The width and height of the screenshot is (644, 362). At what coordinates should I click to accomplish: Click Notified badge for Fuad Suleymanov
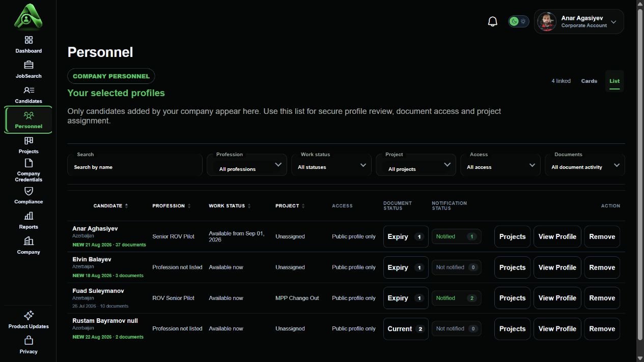point(456,298)
